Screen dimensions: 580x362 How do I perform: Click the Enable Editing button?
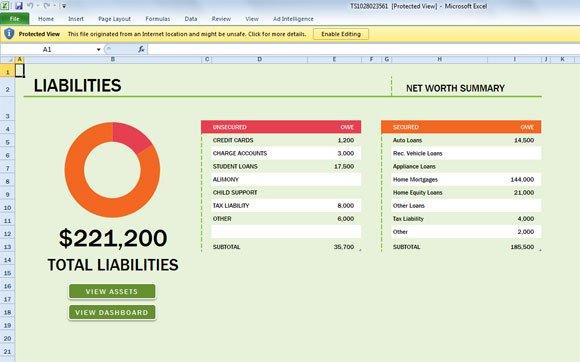(341, 34)
